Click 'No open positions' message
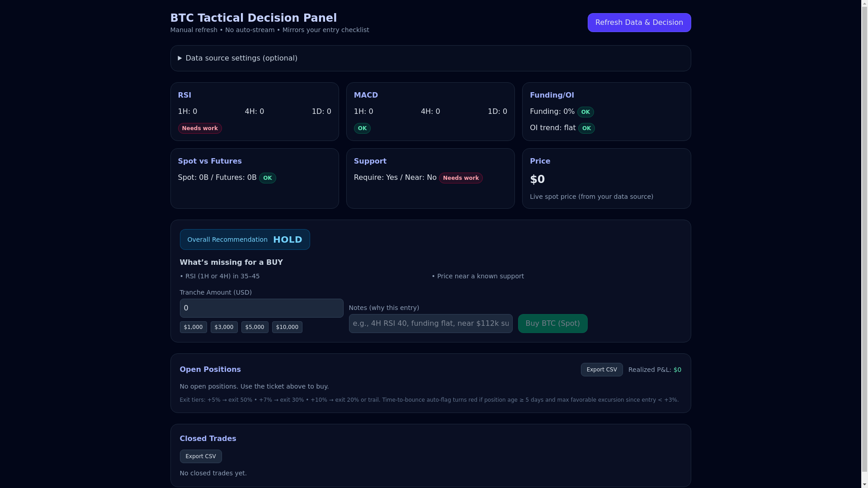The height and width of the screenshot is (488, 868). click(x=254, y=386)
